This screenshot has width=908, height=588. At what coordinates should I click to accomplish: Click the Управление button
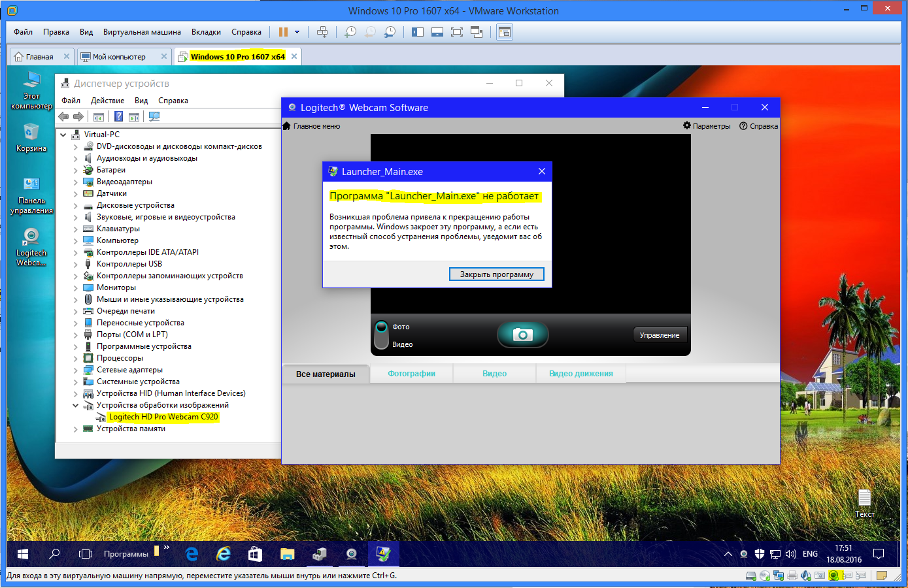click(x=660, y=335)
